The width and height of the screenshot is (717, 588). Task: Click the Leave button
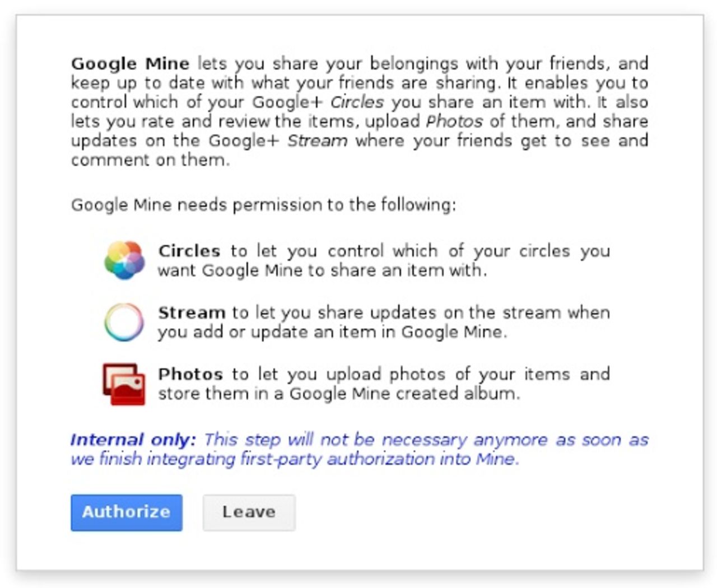[248, 511]
